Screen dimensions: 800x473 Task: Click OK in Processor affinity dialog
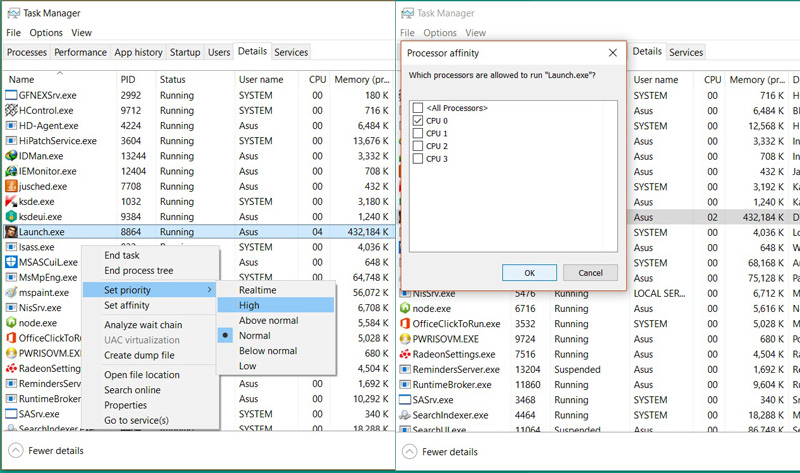[530, 273]
